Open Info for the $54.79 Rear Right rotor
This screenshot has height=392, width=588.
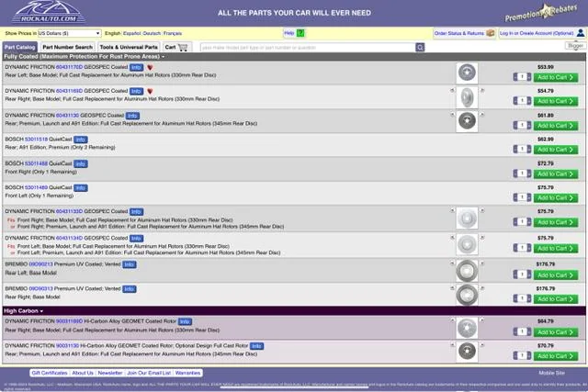pos(136,92)
